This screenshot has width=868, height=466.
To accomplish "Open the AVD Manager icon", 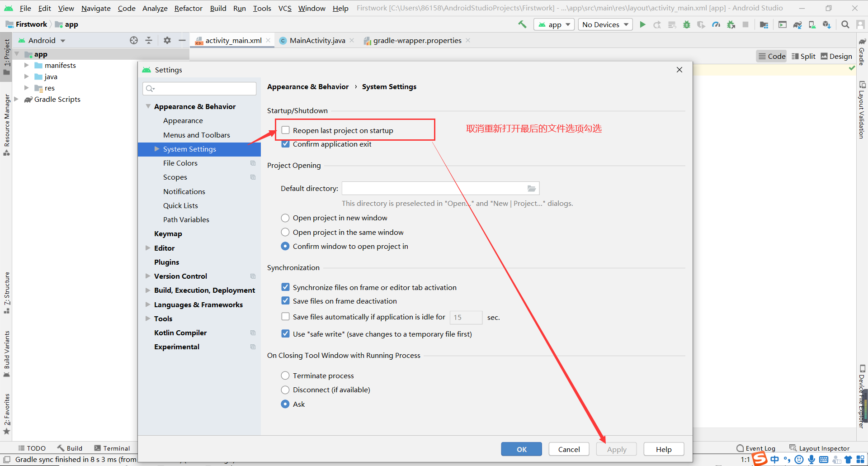I will click(x=812, y=24).
